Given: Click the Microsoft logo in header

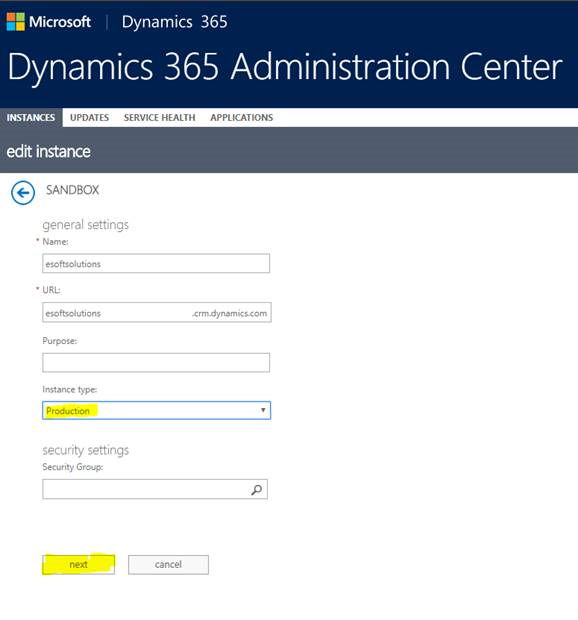Looking at the screenshot, I should tap(49, 22).
